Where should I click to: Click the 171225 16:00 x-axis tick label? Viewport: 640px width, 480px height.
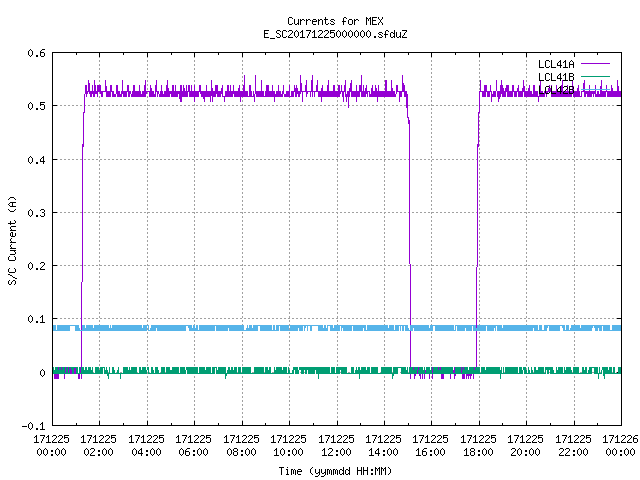[430, 446]
